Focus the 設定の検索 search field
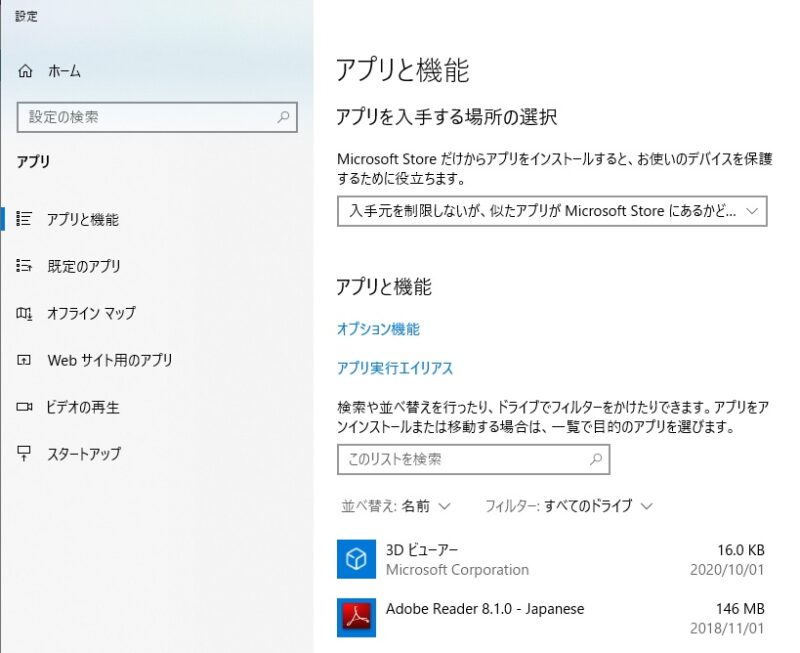This screenshot has width=800, height=653. tap(157, 117)
